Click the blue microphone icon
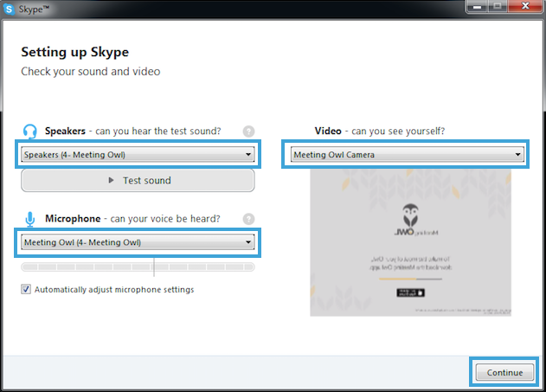The image size is (546, 392). click(x=30, y=220)
